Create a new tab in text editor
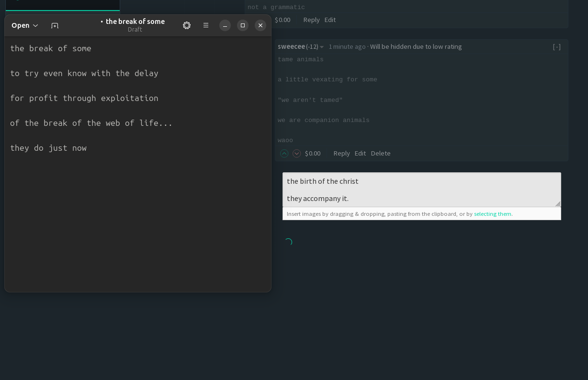 tap(55, 25)
